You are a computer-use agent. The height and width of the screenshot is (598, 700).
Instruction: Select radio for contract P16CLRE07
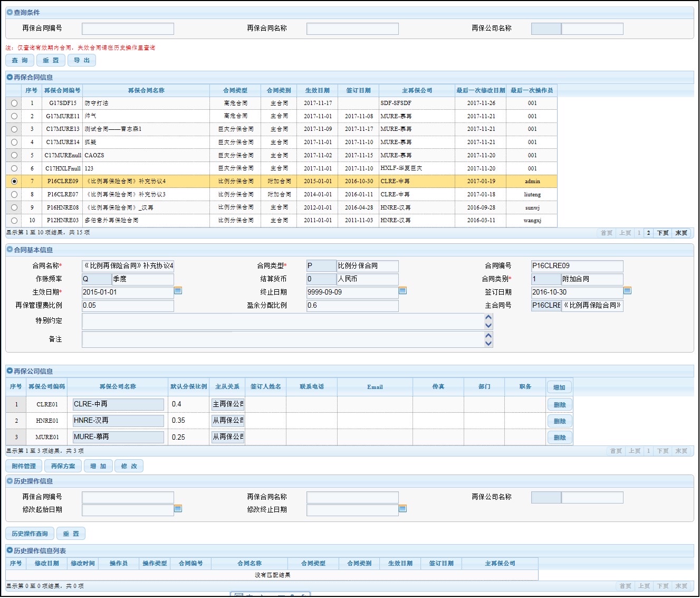pyautogui.click(x=14, y=195)
